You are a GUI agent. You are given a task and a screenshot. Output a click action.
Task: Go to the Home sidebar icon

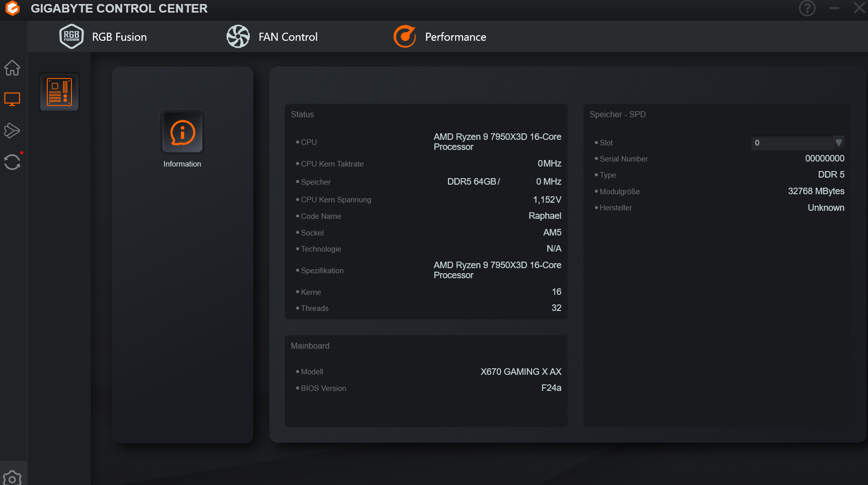point(12,67)
